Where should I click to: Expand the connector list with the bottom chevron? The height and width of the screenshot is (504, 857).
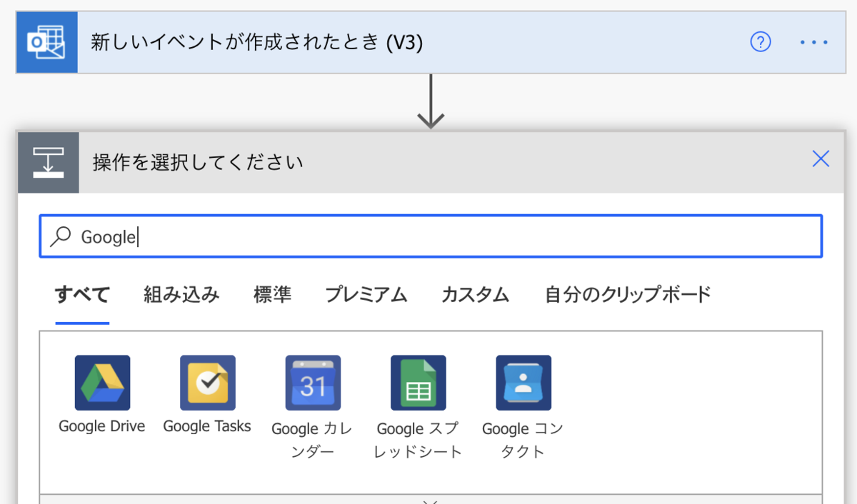click(429, 500)
